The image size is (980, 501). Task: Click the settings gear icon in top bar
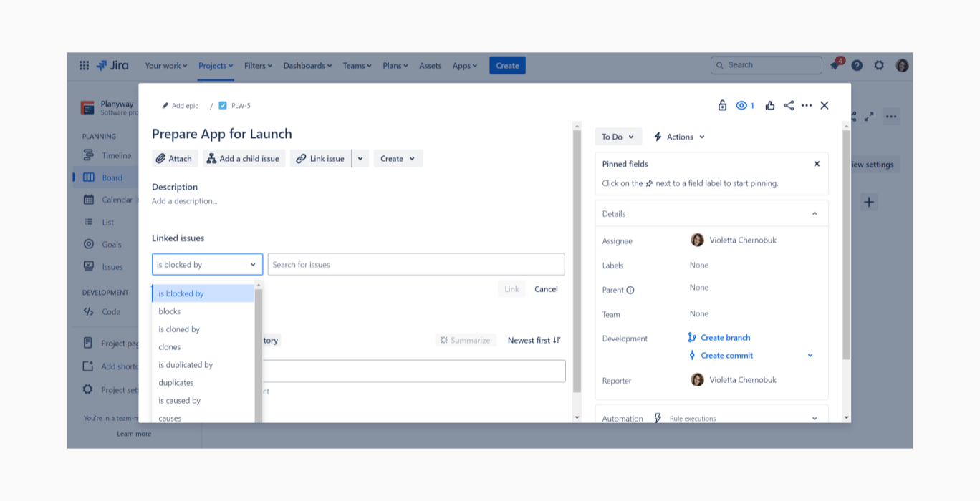pyautogui.click(x=879, y=65)
